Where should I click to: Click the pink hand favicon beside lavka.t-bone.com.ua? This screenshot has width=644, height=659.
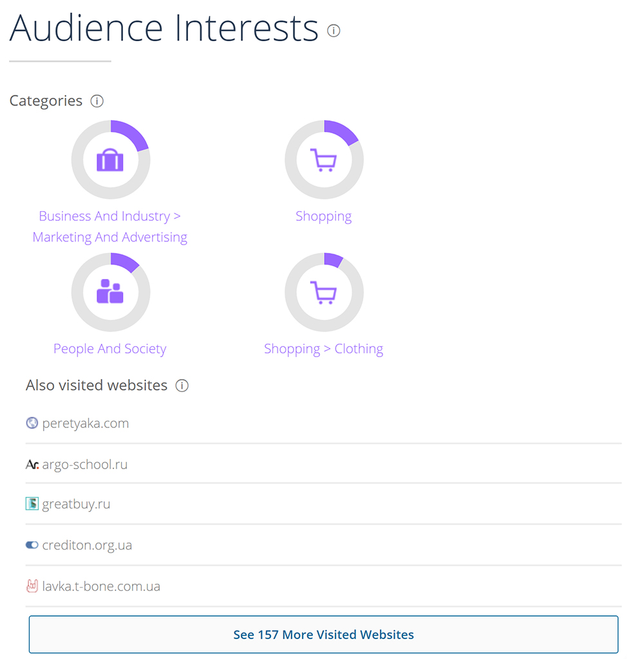[32, 586]
